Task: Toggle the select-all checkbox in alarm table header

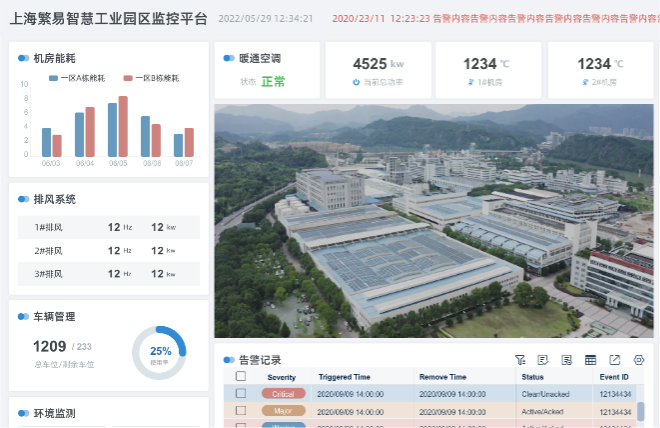Action: (x=241, y=376)
